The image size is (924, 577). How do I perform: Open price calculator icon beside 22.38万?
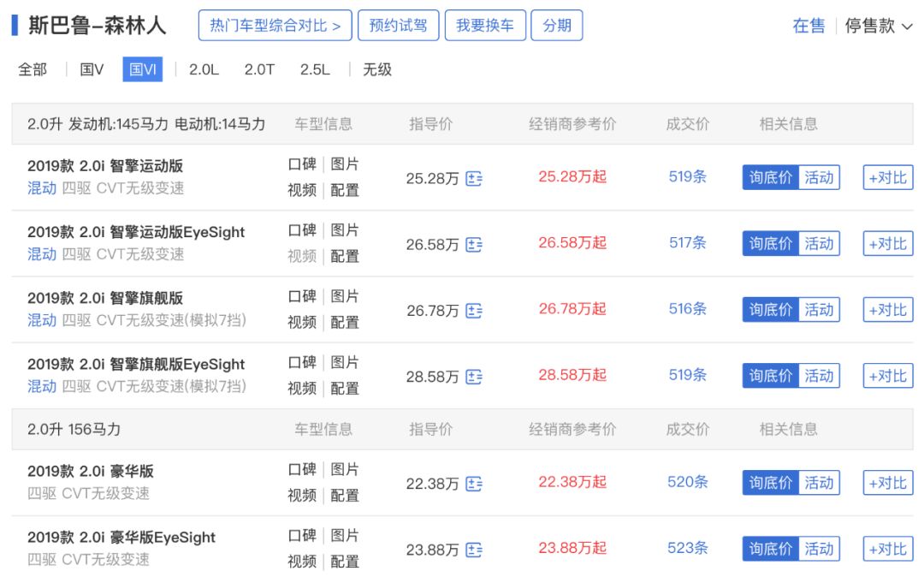[474, 484]
